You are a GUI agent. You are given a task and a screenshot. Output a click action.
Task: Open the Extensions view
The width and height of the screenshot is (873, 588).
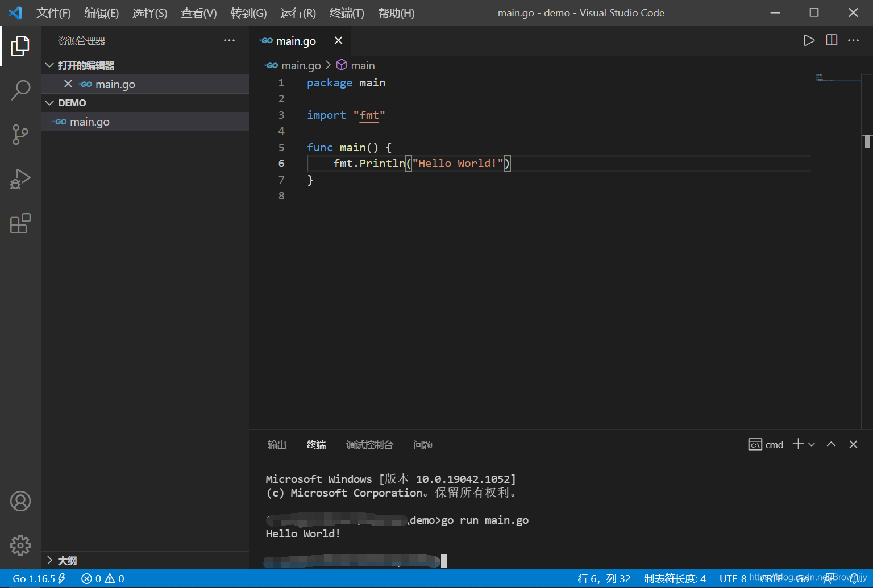coord(20,223)
